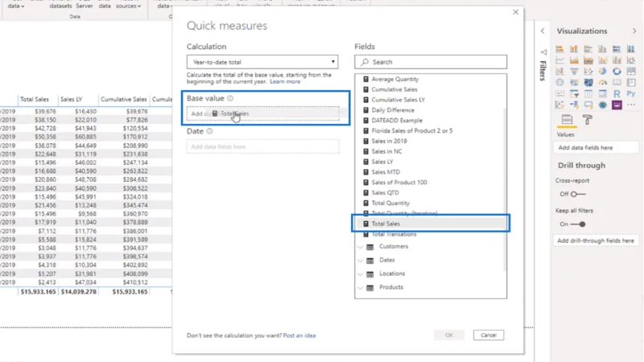The width and height of the screenshot is (644, 362).
Task: Select the Waterfall chart visual
Action: coord(559,71)
